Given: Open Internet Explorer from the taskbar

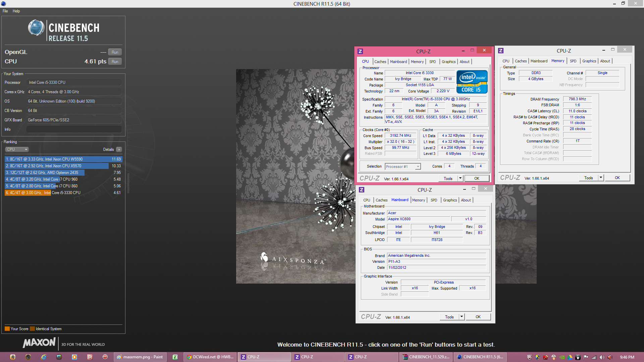Looking at the screenshot, I should pos(44,357).
